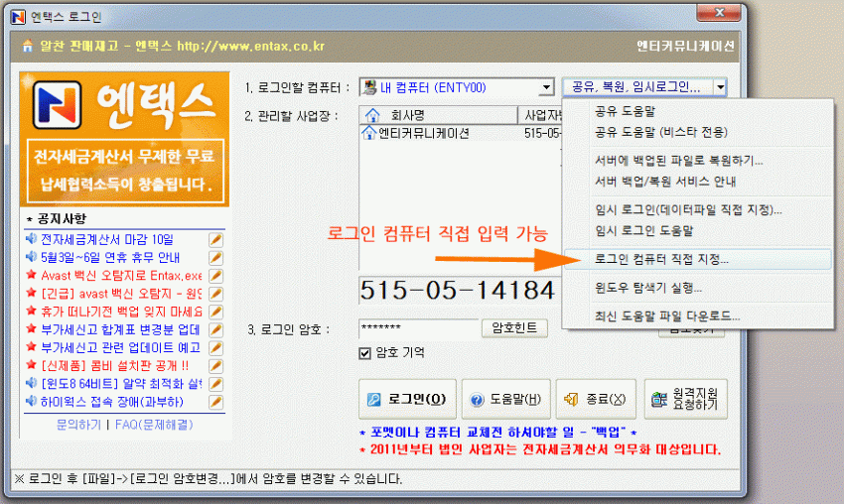844x504 pixels.
Task: Open notice 전자세금계산서 마감 10일
Action: 107,239
